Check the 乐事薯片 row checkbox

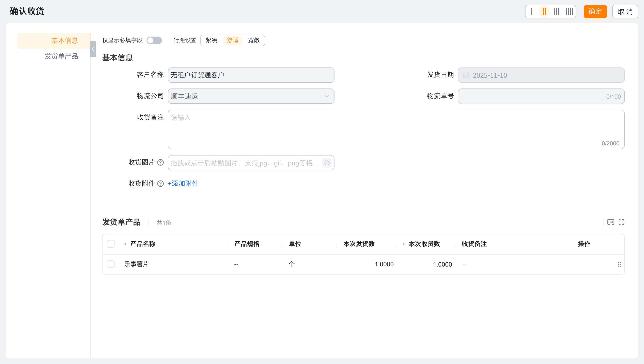(x=111, y=264)
